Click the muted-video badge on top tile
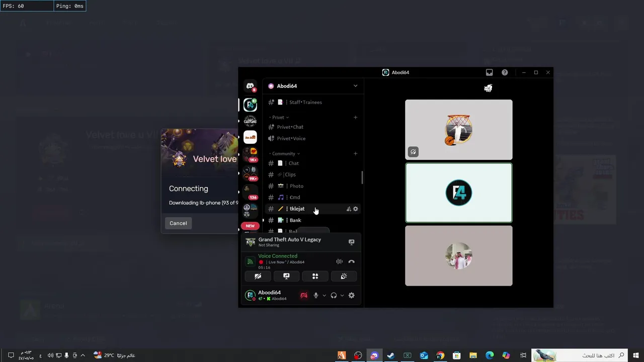This screenshot has height=362, width=644. coord(413,152)
